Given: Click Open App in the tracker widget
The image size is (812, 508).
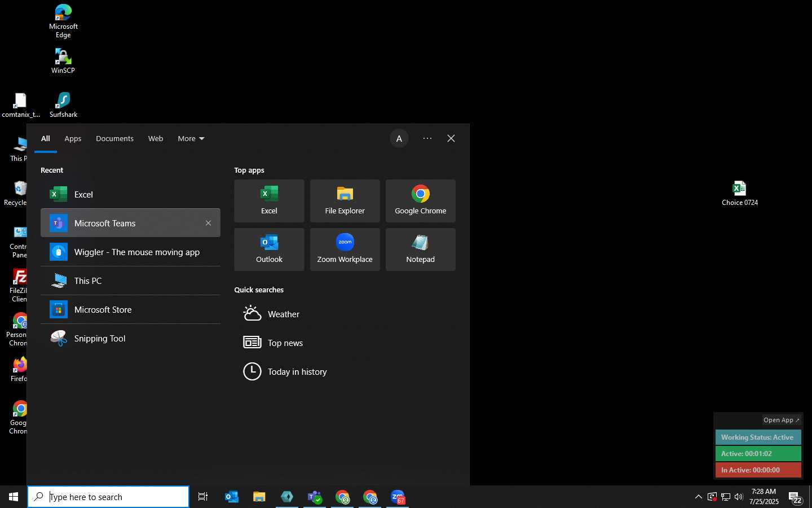Looking at the screenshot, I should pos(782,420).
